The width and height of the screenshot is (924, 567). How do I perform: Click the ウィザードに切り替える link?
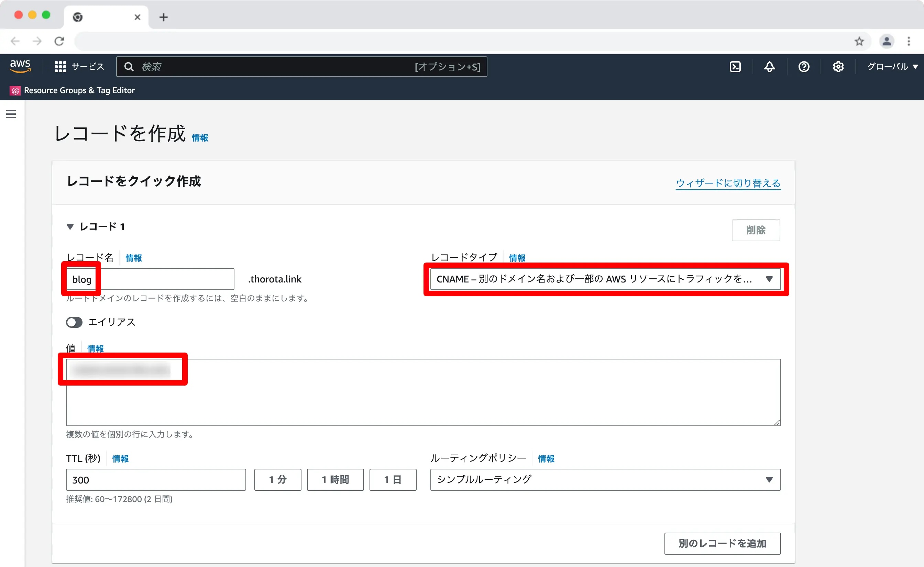coord(728,184)
